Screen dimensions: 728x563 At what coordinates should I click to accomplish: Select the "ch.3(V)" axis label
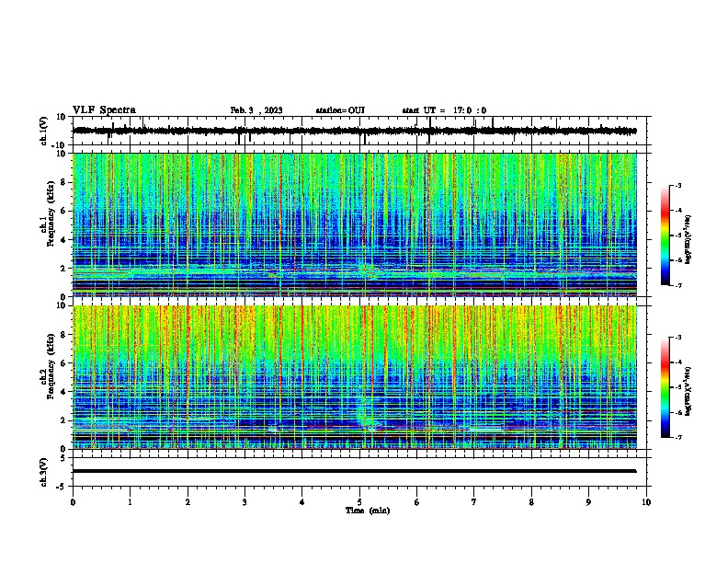[x=44, y=472]
